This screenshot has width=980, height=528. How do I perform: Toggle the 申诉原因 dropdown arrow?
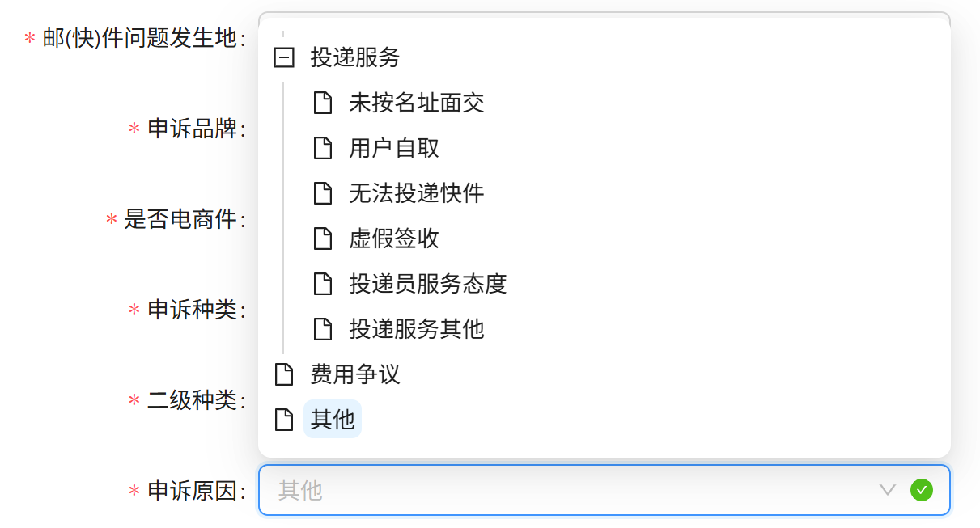(888, 490)
